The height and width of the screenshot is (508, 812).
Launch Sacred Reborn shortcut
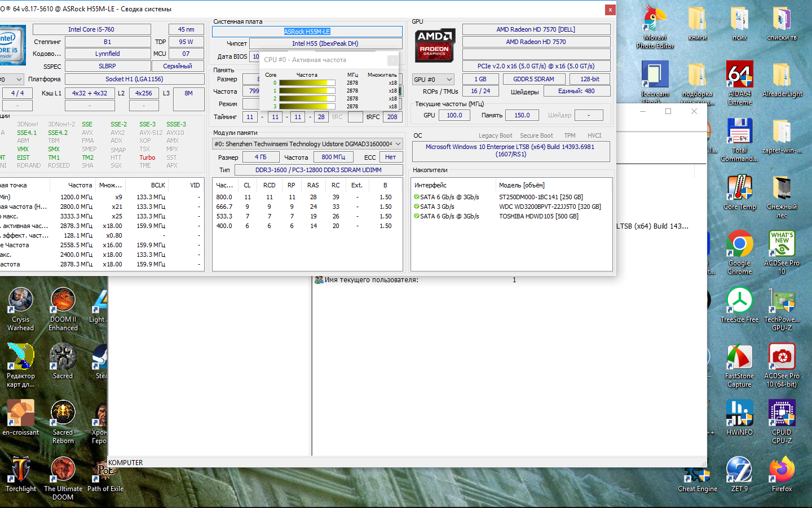[63, 422]
